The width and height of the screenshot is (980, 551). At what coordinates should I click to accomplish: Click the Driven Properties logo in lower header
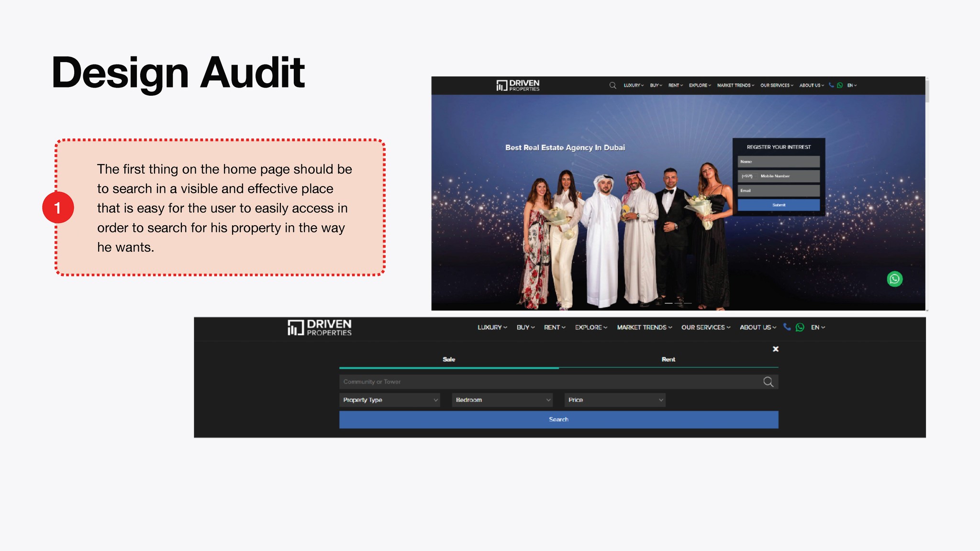pyautogui.click(x=320, y=328)
